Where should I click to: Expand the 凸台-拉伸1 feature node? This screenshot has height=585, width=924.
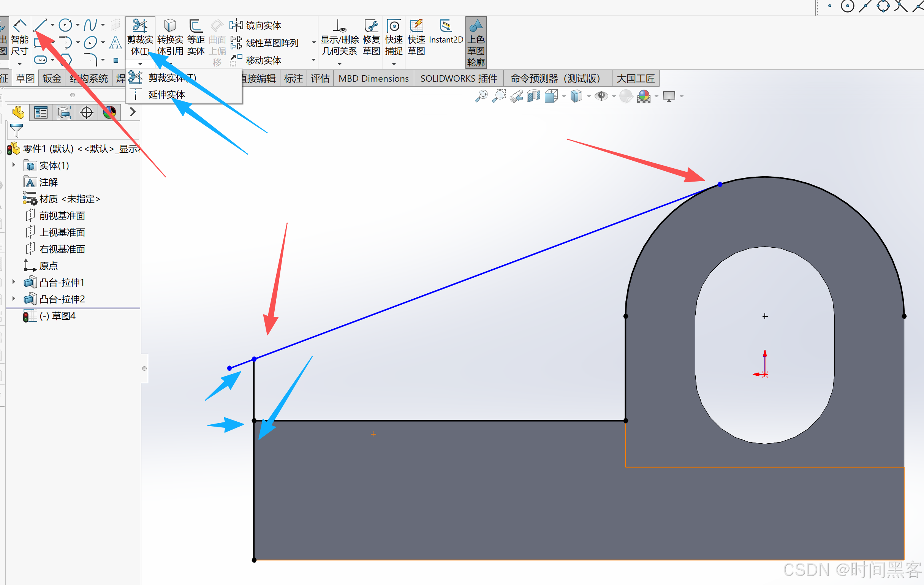(14, 282)
